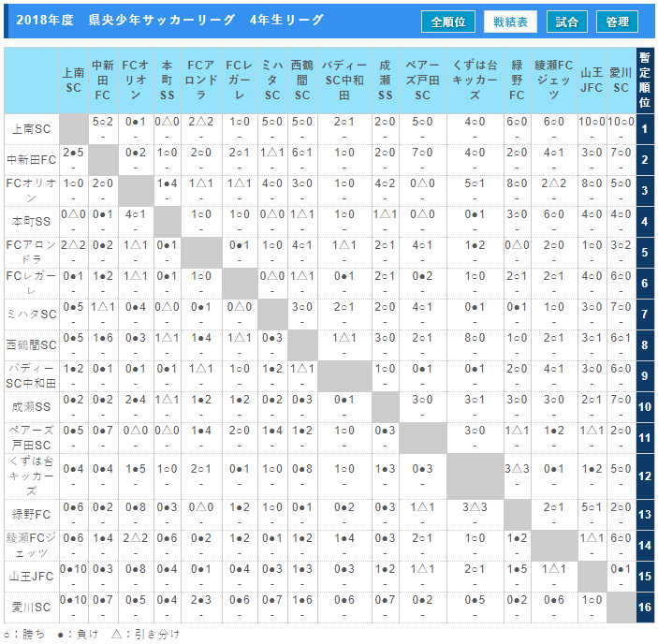Click the 3○2 result in the FCアロンドラ row
Image resolution: width=658 pixels, height=644 pixels.
pos(621,245)
